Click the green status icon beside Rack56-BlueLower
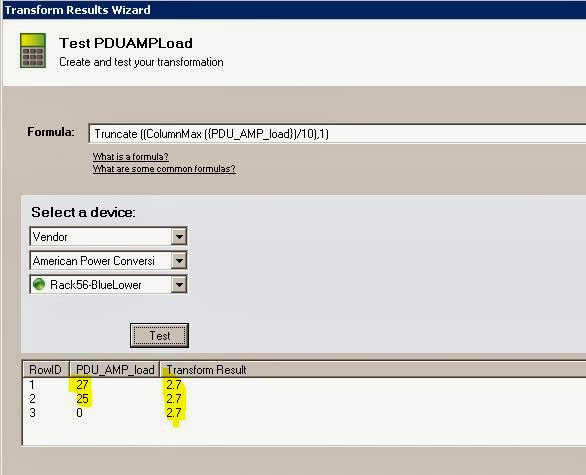 click(39, 284)
